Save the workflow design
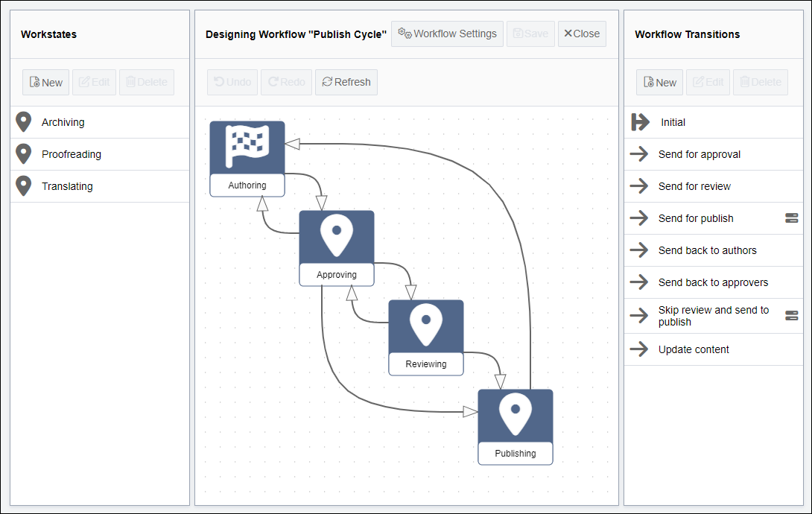 pos(531,34)
